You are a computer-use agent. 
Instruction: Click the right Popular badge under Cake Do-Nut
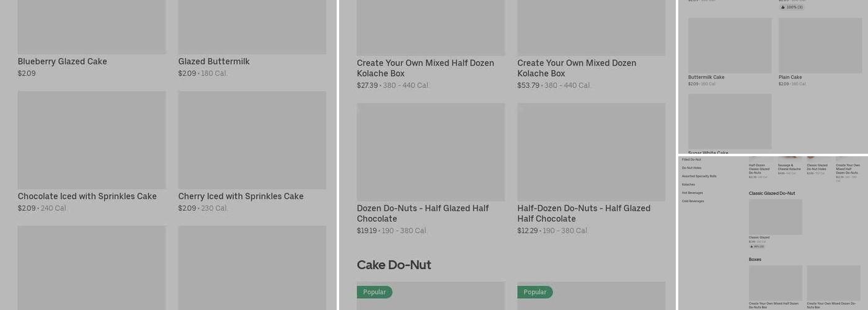tap(535, 292)
